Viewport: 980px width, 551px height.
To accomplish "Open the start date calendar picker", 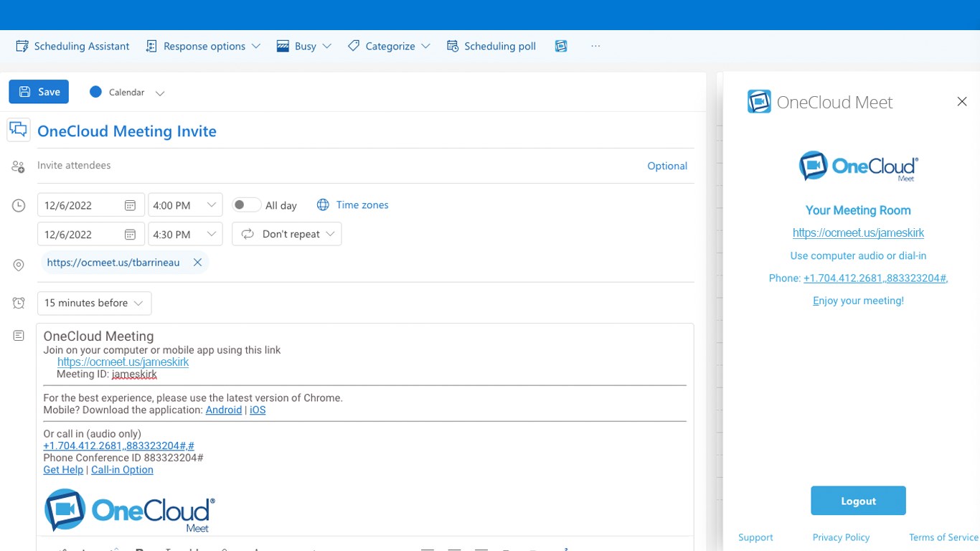I will coord(130,205).
